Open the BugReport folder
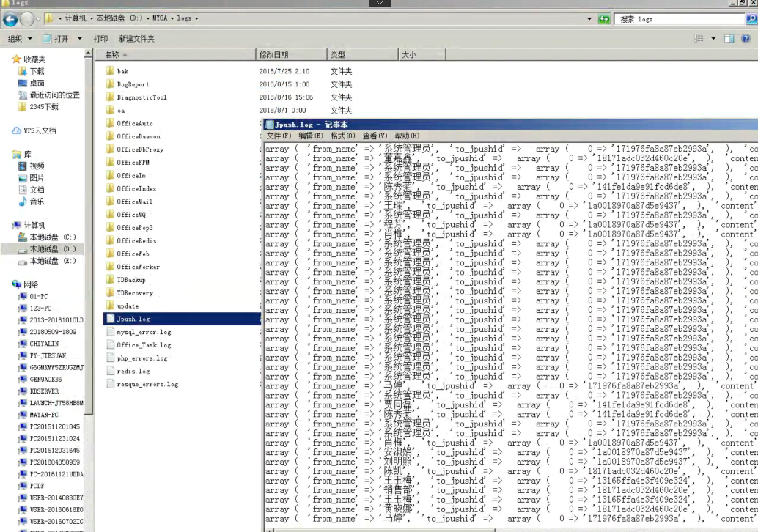 coord(133,84)
